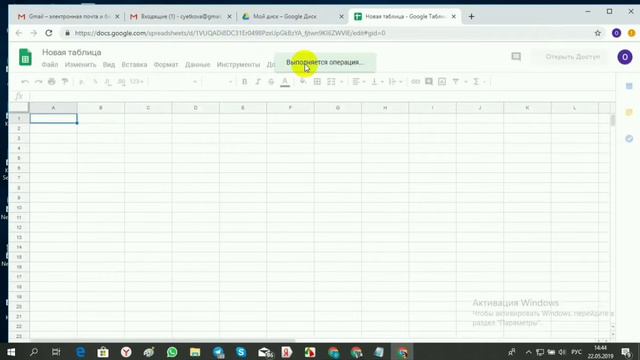Open Windows Start menu
The width and height of the screenshot is (640, 360).
point(11,352)
